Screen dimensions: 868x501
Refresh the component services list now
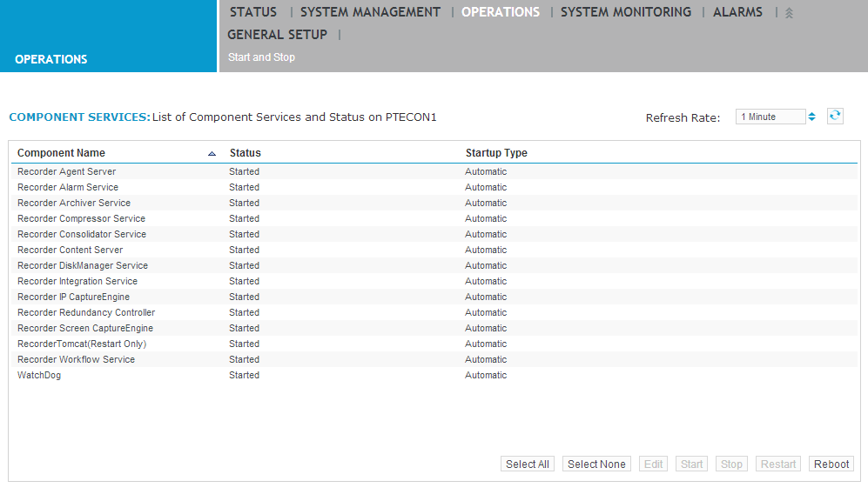[x=835, y=116]
